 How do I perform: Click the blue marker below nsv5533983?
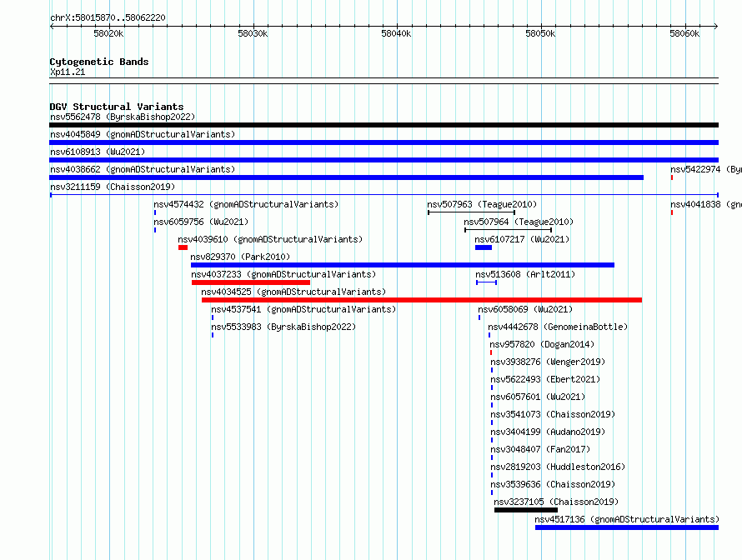[x=213, y=335]
